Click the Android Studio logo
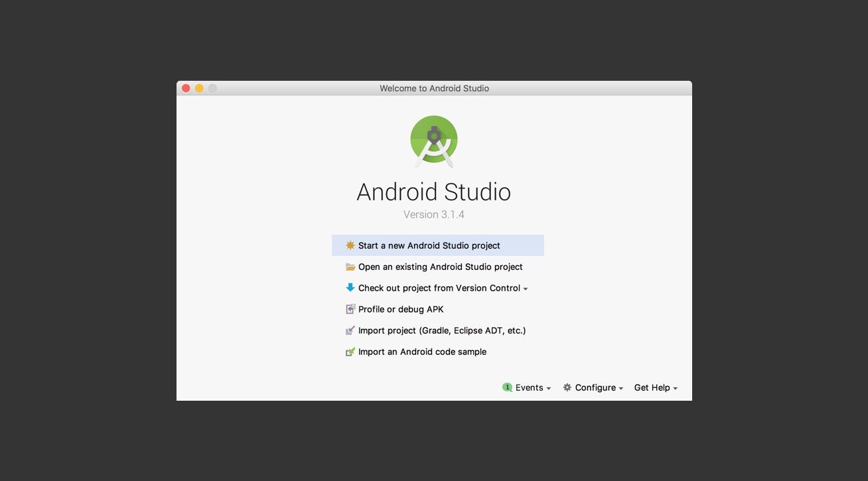 coord(434,141)
